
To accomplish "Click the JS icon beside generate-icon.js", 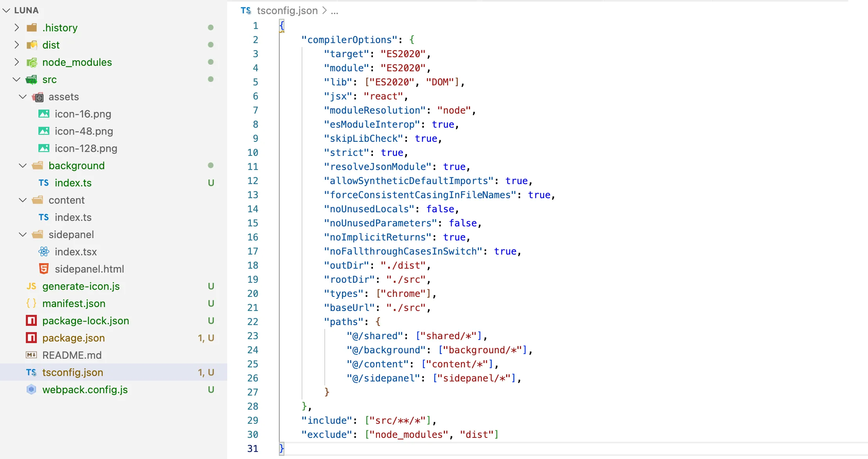I will click(x=31, y=286).
